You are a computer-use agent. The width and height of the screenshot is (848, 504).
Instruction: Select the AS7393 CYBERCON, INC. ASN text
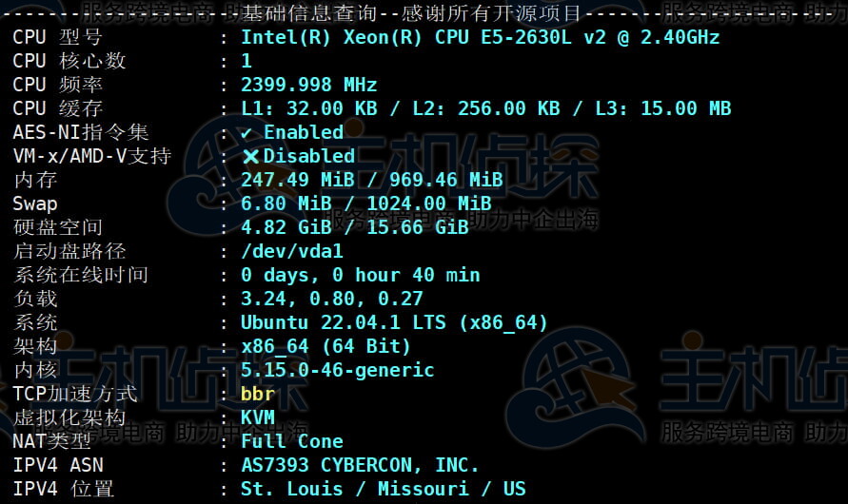point(360,465)
